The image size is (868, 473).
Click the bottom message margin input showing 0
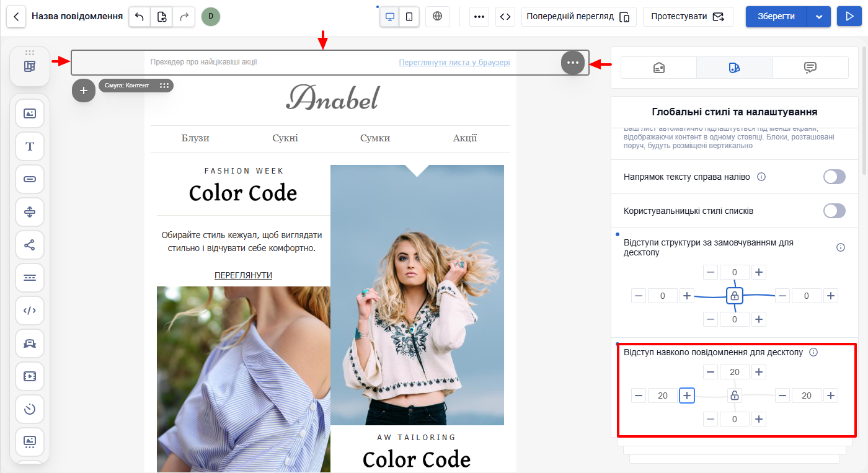(735, 419)
